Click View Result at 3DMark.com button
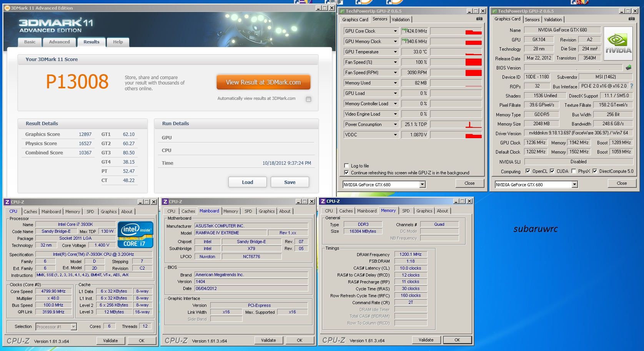644x351 pixels. [x=263, y=82]
